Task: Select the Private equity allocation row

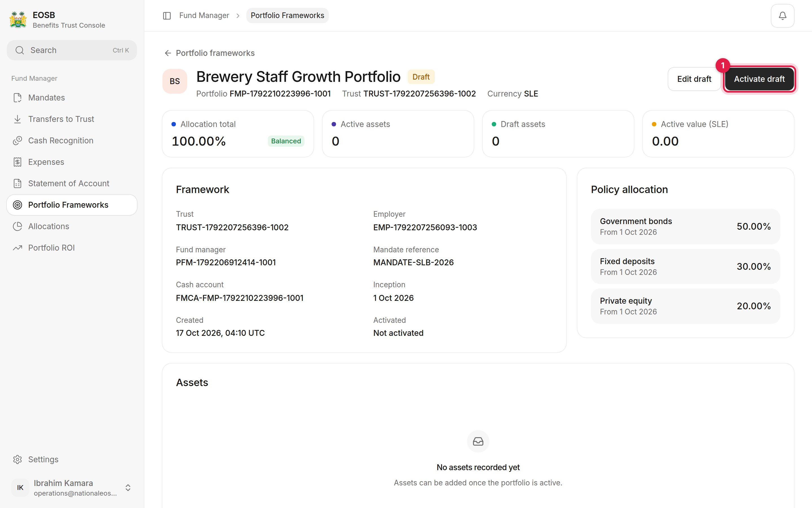Action: [x=685, y=306]
